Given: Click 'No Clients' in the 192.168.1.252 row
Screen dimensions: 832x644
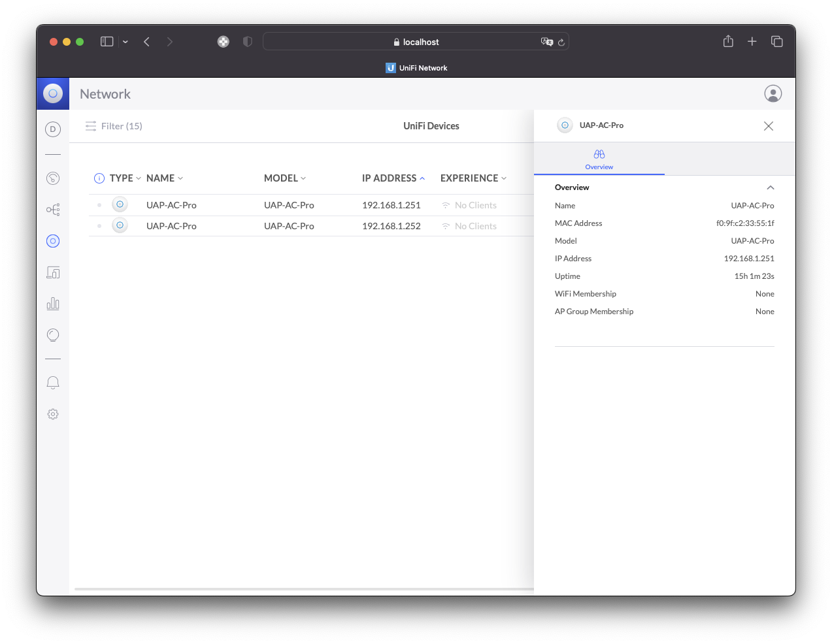Looking at the screenshot, I should click(x=476, y=226).
